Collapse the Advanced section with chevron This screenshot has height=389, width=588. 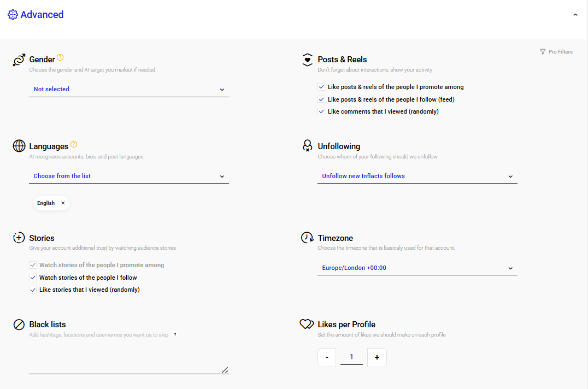575,15
